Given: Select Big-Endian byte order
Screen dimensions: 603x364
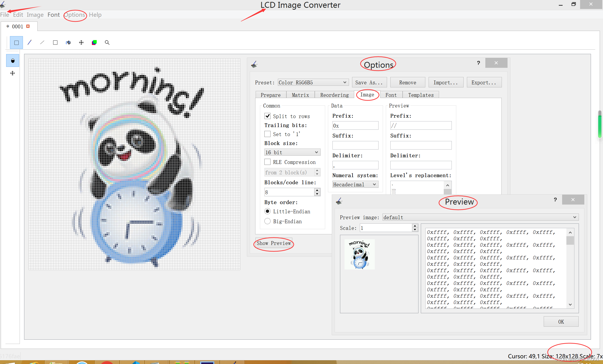Looking at the screenshot, I should click(x=267, y=221).
